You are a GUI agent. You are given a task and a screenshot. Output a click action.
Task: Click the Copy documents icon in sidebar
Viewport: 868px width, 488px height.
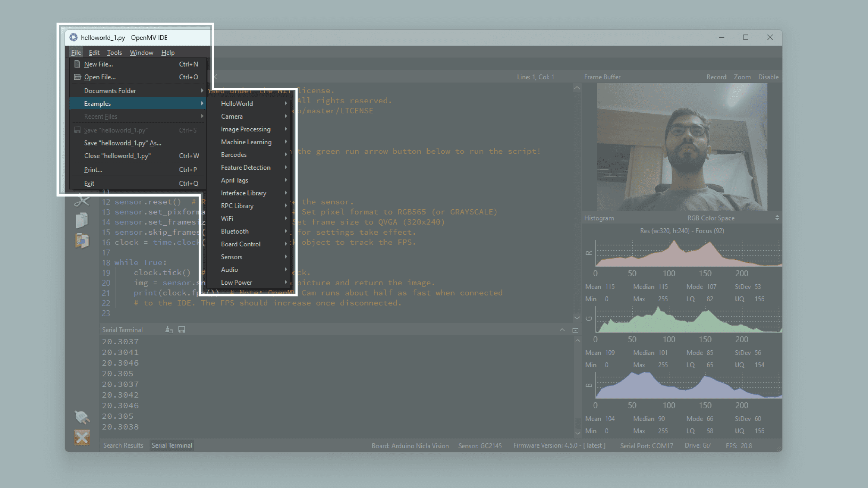[x=82, y=221]
